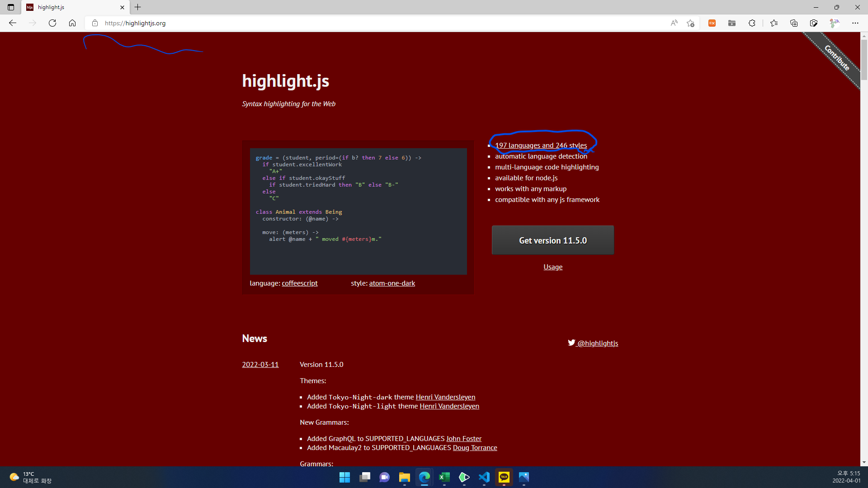Open Excel from taskbar
Screen dimensions: 868x488
[444, 477]
